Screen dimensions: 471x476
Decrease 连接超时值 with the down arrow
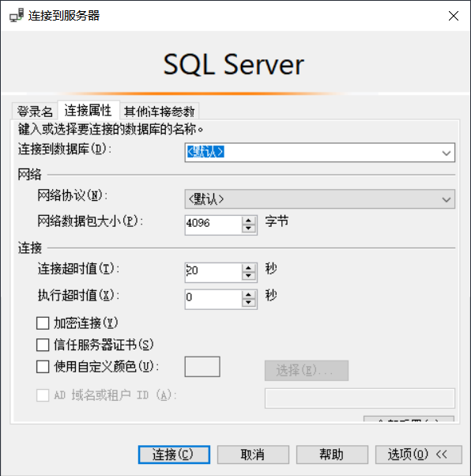pyautogui.click(x=249, y=276)
